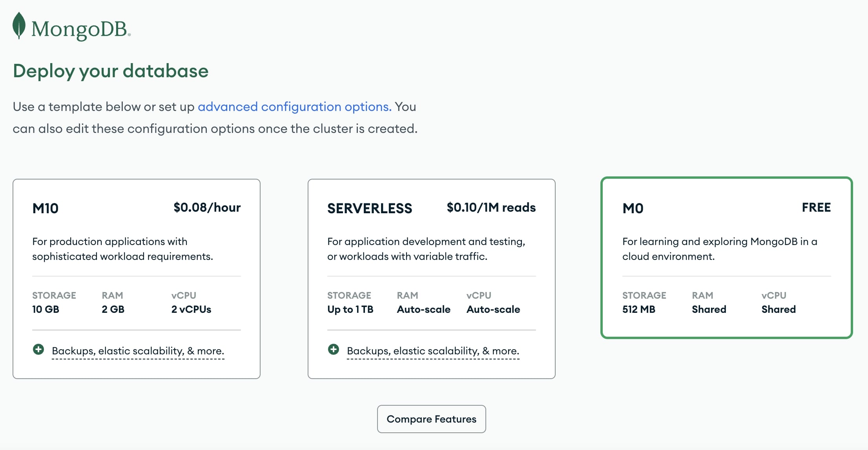The image size is (868, 450).
Task: Click the $0.08/hour price label
Action: [x=207, y=207]
